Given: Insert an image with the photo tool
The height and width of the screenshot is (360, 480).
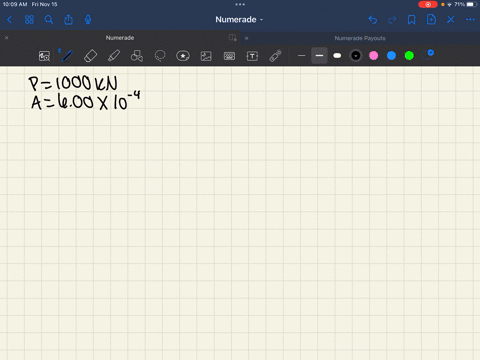Looking at the screenshot, I should tap(206, 56).
